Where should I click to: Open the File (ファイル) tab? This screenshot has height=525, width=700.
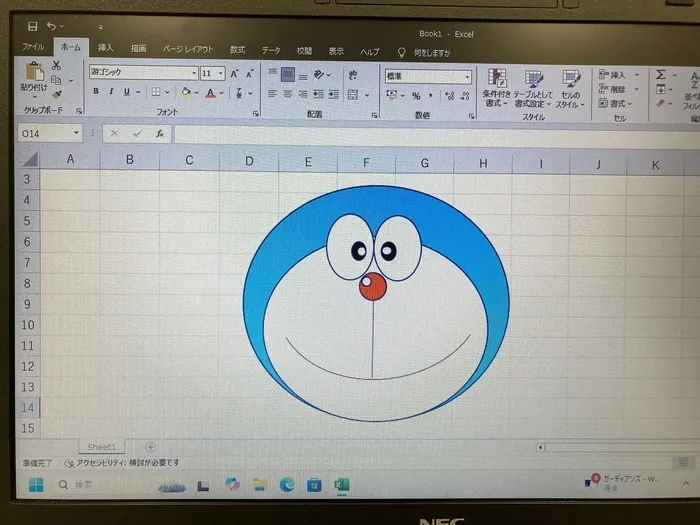33,46
